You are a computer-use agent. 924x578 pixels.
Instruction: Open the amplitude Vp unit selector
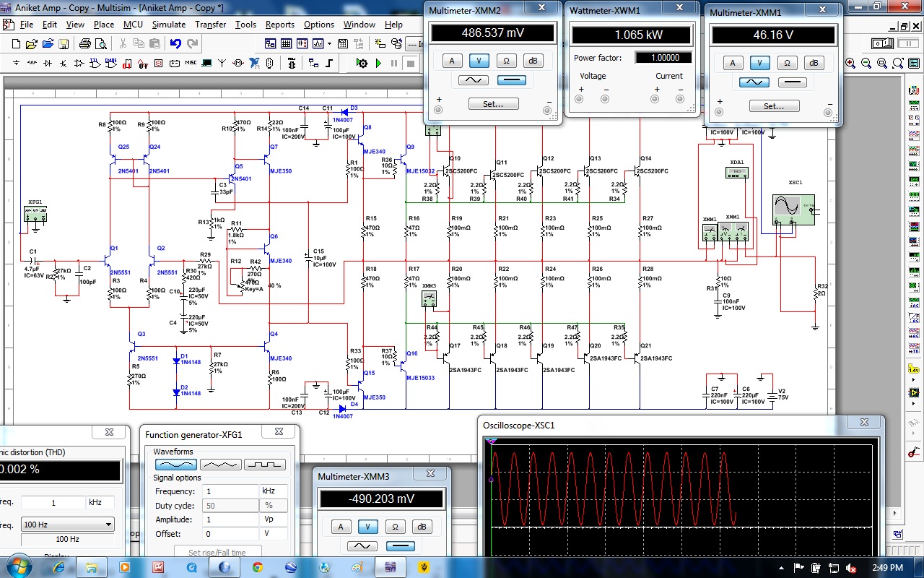click(274, 519)
